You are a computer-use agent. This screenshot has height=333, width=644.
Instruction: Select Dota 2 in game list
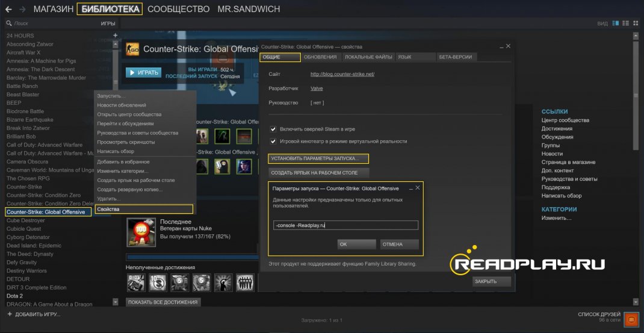[x=15, y=296]
